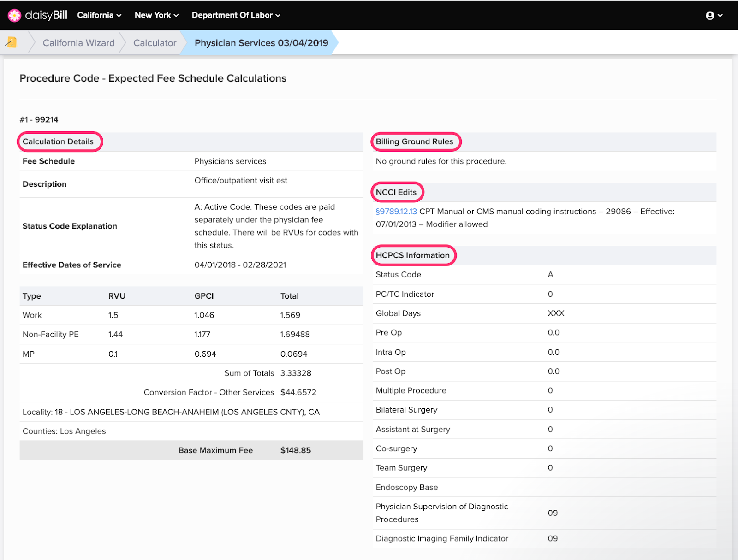Click the Conversion Factor value $44.6572
738x560 pixels.
tap(298, 392)
